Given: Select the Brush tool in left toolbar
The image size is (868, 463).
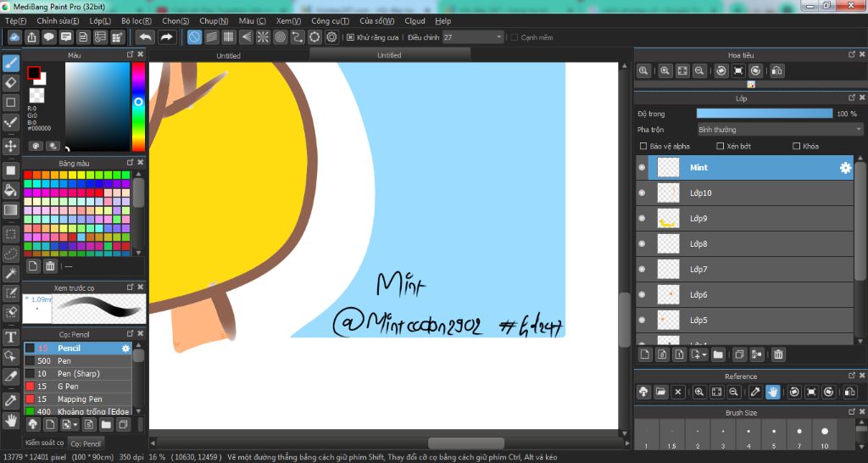Looking at the screenshot, I should 10,63.
